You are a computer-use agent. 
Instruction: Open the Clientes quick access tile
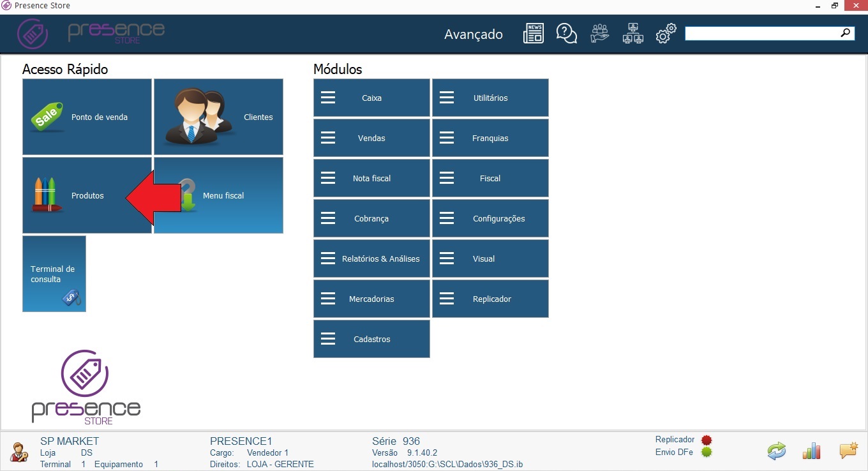(x=218, y=117)
